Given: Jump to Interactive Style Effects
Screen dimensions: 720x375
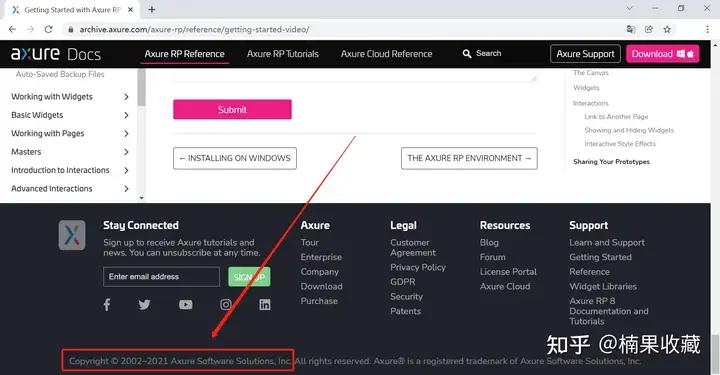Looking at the screenshot, I should click(x=620, y=144).
